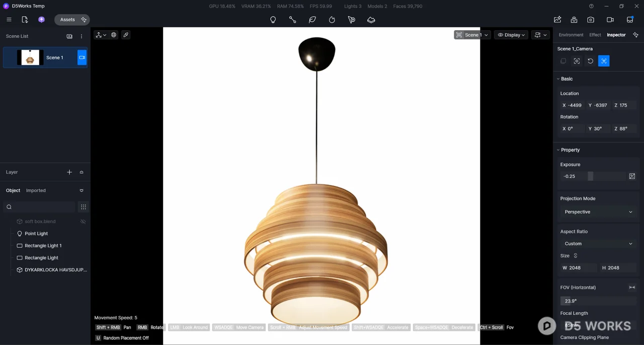Toggle the grid view icon in object list
The image size is (644, 345).
84,207
